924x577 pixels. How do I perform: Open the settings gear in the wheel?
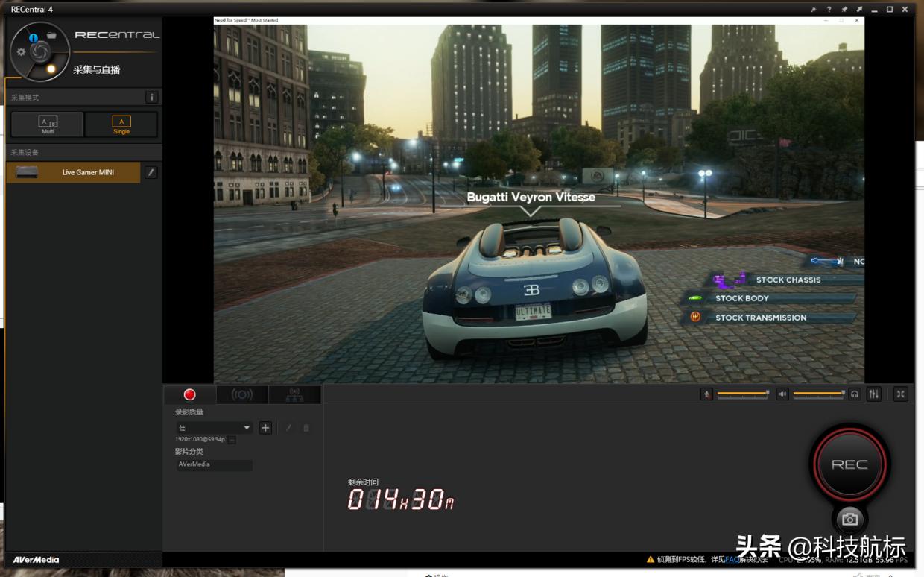21,52
